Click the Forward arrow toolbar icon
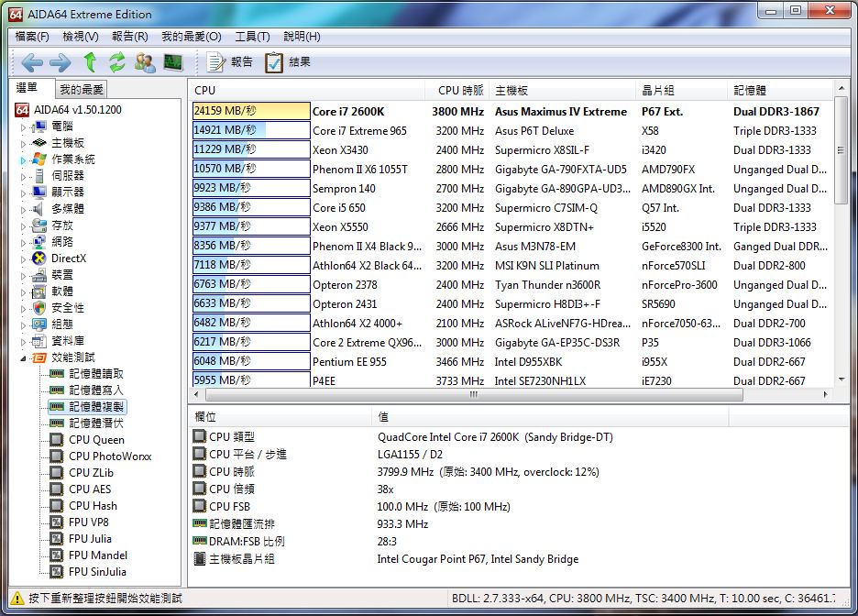This screenshot has width=858, height=616. pyautogui.click(x=60, y=62)
